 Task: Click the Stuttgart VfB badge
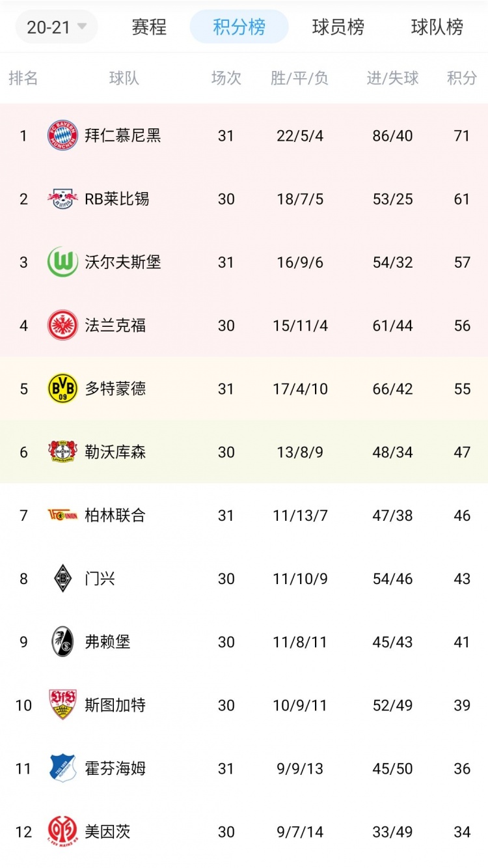[62, 705]
